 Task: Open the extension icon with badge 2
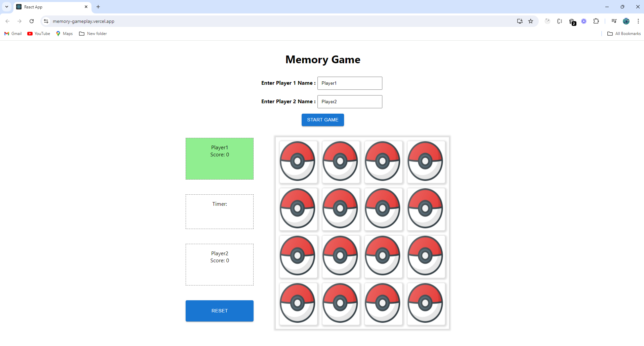(572, 22)
